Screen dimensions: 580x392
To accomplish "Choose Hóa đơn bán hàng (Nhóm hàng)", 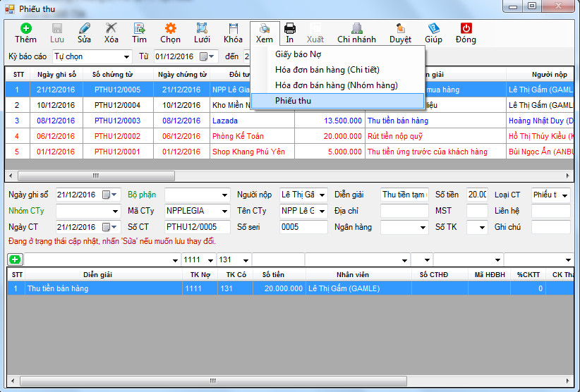I will coord(337,85).
